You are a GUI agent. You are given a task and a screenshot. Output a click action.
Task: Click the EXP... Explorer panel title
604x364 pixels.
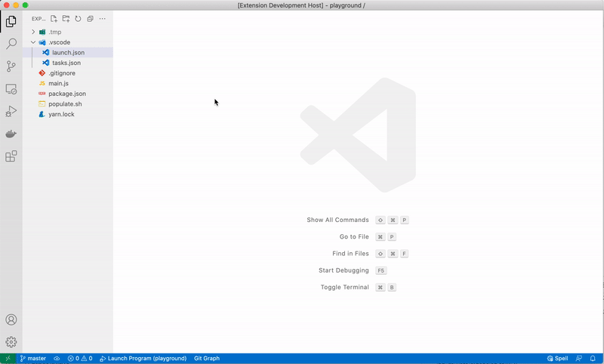pyautogui.click(x=39, y=18)
